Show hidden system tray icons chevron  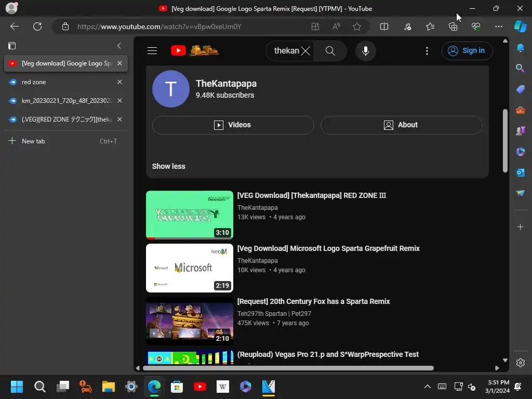(428, 387)
